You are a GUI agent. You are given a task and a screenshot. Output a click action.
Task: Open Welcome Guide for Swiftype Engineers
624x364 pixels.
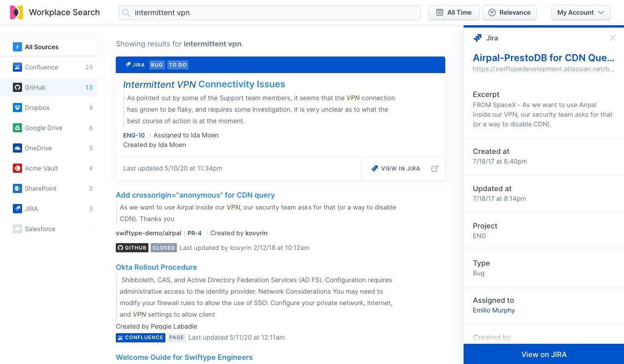point(184,357)
